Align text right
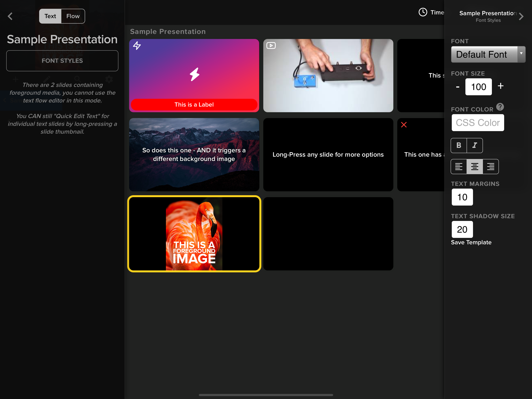Viewport: 532px width, 399px height. tap(491, 167)
